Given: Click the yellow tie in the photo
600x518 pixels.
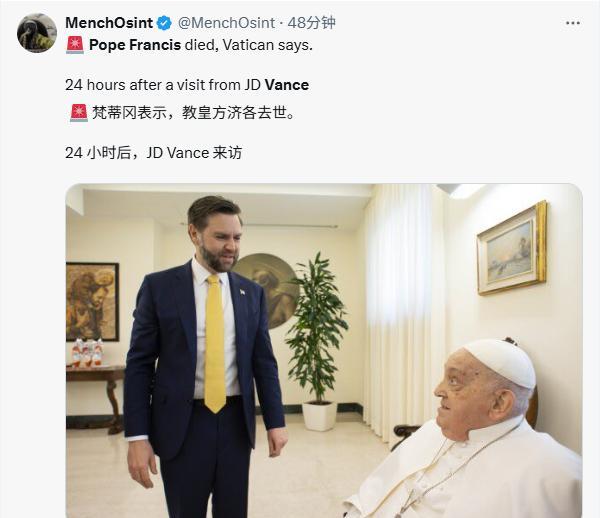Looking at the screenshot, I should (x=215, y=344).
